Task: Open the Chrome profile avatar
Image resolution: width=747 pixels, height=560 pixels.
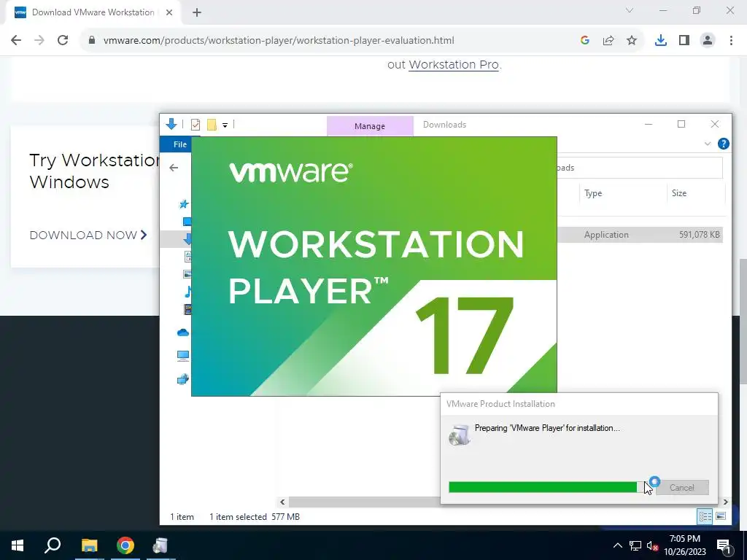Action: 708,41
